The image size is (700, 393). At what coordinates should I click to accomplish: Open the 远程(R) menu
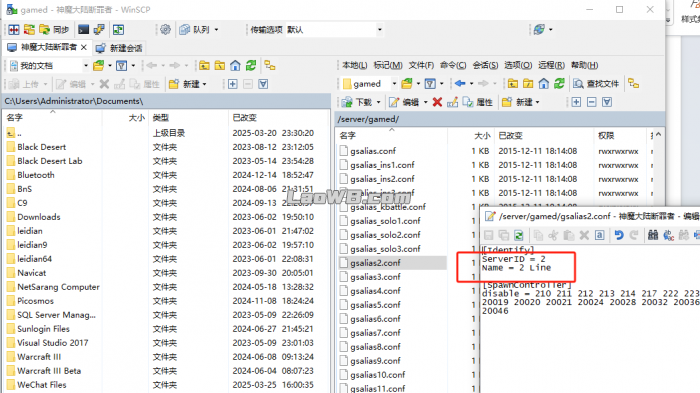coord(551,65)
